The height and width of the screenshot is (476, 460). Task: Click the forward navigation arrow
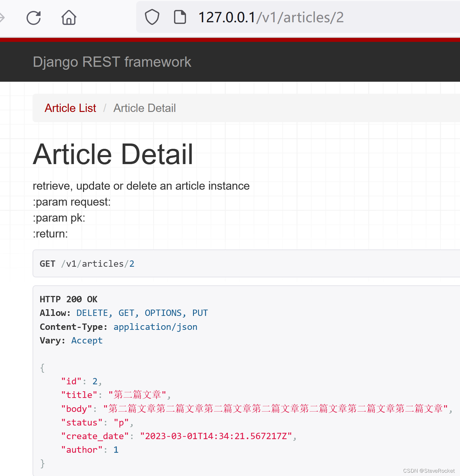pyautogui.click(x=2, y=18)
